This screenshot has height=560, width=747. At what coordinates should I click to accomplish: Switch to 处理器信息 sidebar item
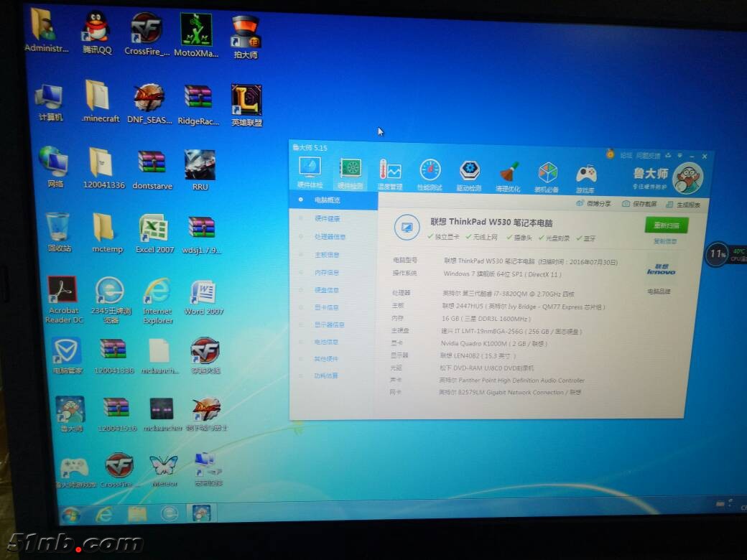pos(329,236)
